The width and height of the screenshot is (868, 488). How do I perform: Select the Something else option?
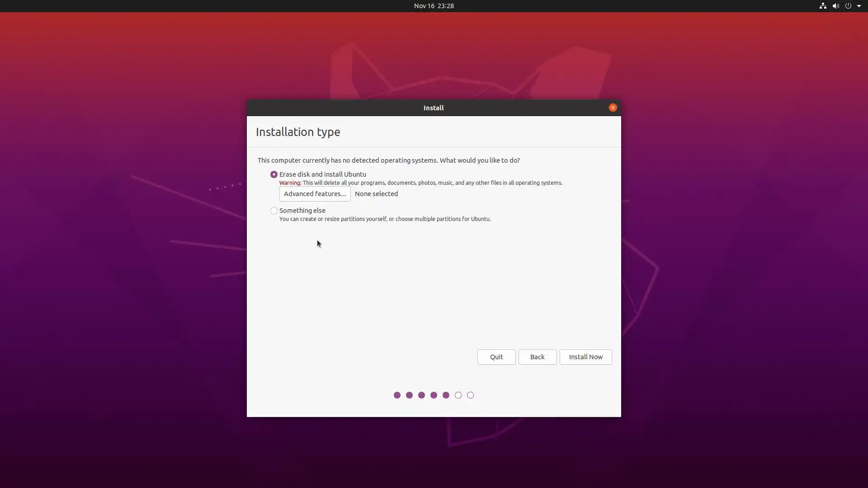274,211
